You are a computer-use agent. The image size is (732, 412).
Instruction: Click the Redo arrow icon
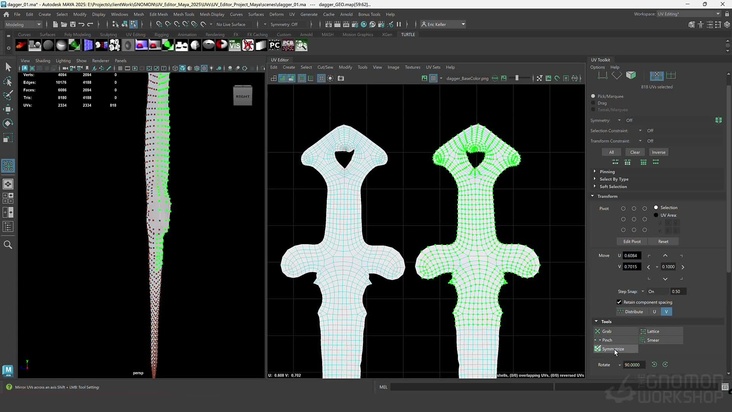90,24
